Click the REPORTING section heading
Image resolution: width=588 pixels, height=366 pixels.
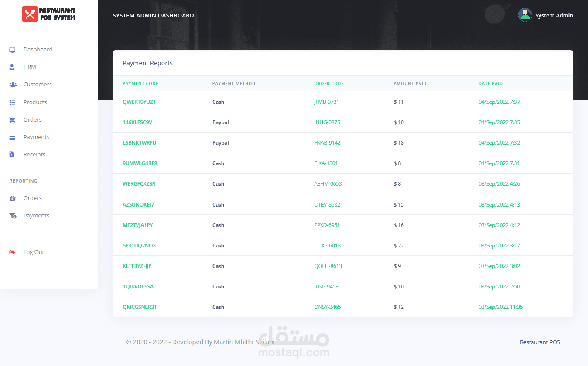point(24,181)
